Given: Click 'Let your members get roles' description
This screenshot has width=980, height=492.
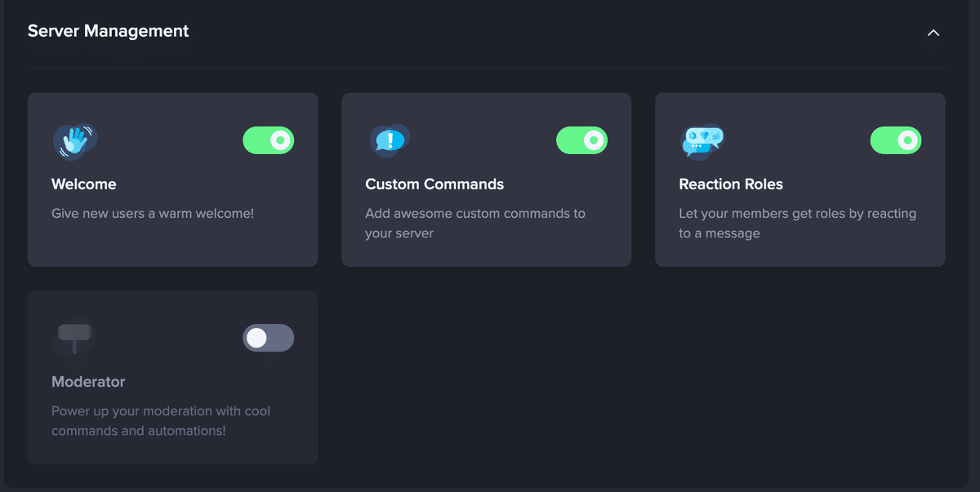Looking at the screenshot, I should (798, 224).
